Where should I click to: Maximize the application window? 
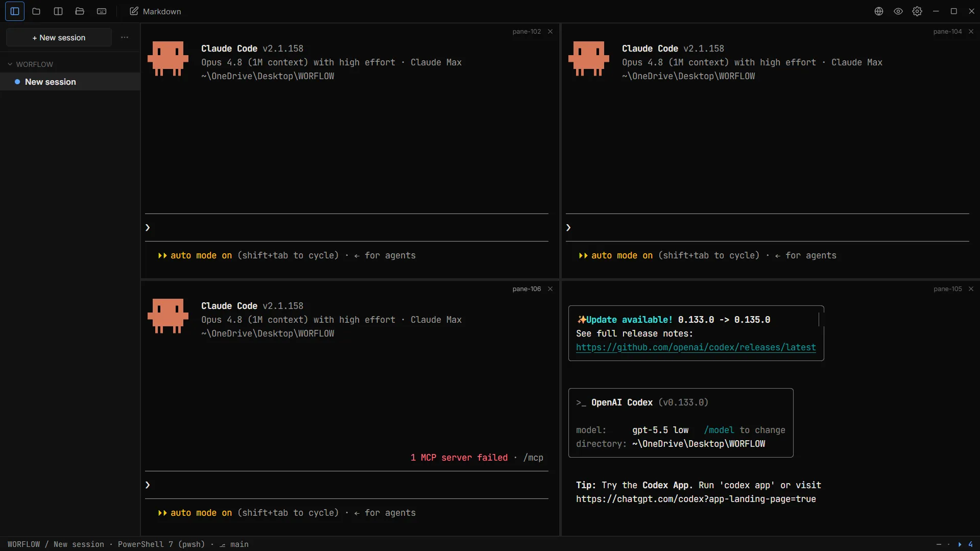tap(953, 11)
